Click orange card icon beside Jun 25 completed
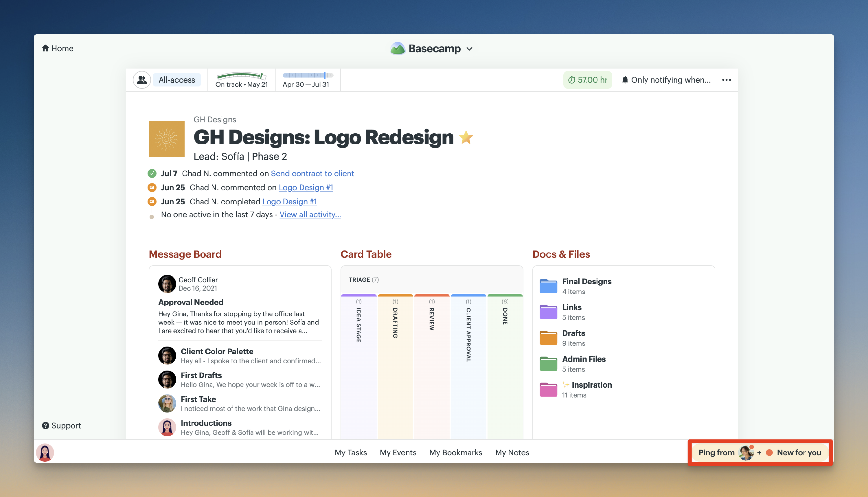The image size is (868, 497). tap(152, 201)
